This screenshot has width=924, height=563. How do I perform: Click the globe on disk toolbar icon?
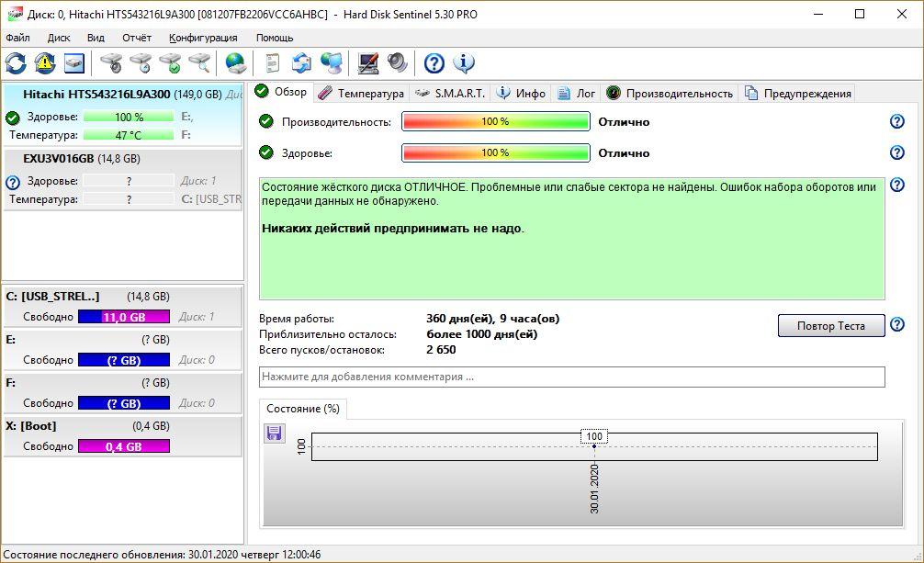236,63
